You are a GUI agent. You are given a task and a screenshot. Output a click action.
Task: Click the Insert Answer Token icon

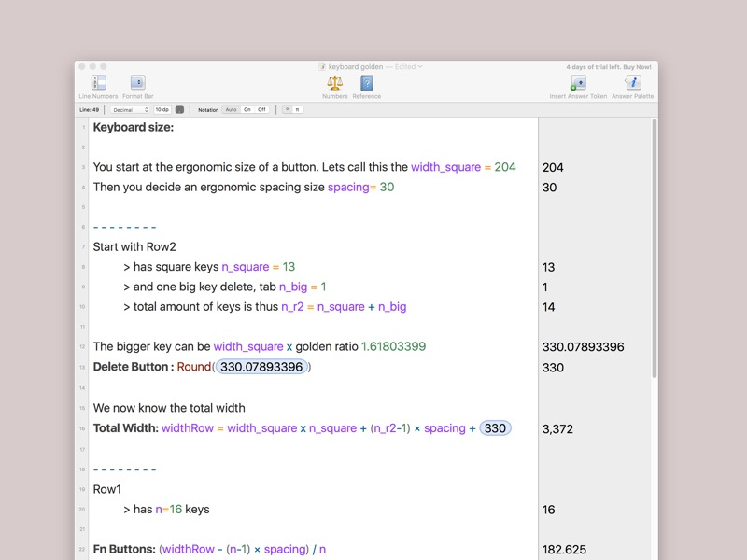(x=578, y=83)
